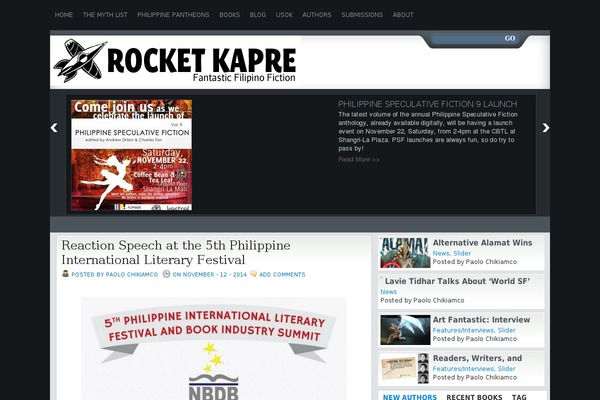Screen dimensions: 600x400
Task: Show next slide with right arrow
Action: pyautogui.click(x=546, y=127)
